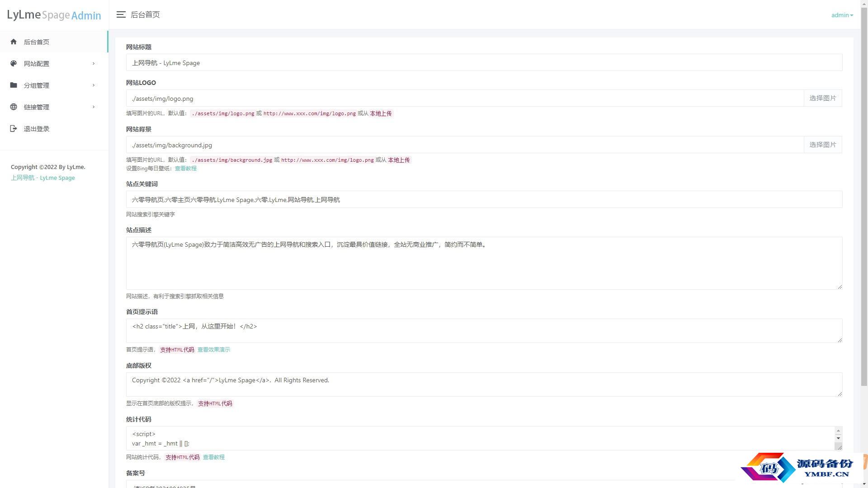Click 支持HTML代码 tag under 底部版权

215,404
